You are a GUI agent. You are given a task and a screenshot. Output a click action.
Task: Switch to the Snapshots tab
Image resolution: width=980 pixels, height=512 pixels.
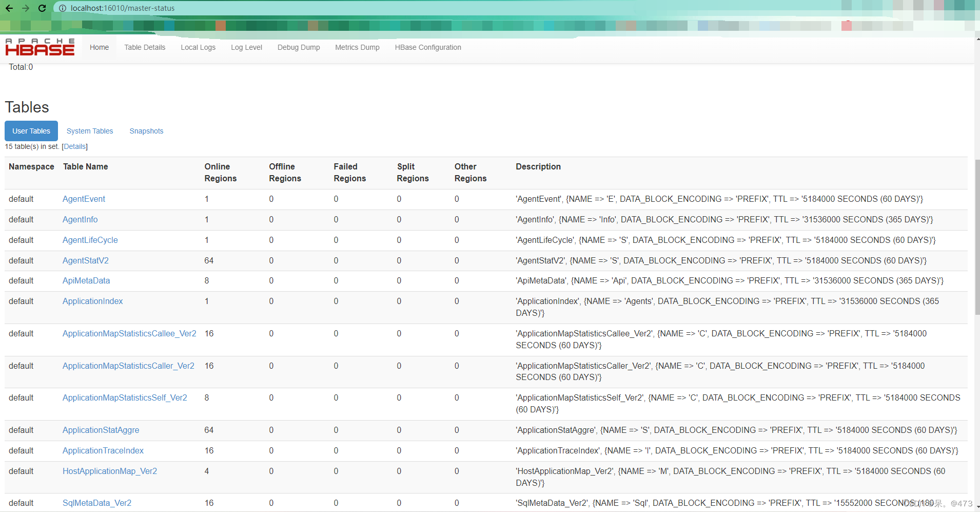(x=146, y=131)
